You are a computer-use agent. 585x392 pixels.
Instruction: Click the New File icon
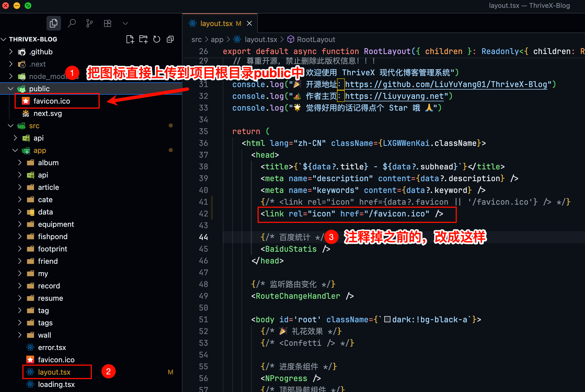(x=130, y=39)
